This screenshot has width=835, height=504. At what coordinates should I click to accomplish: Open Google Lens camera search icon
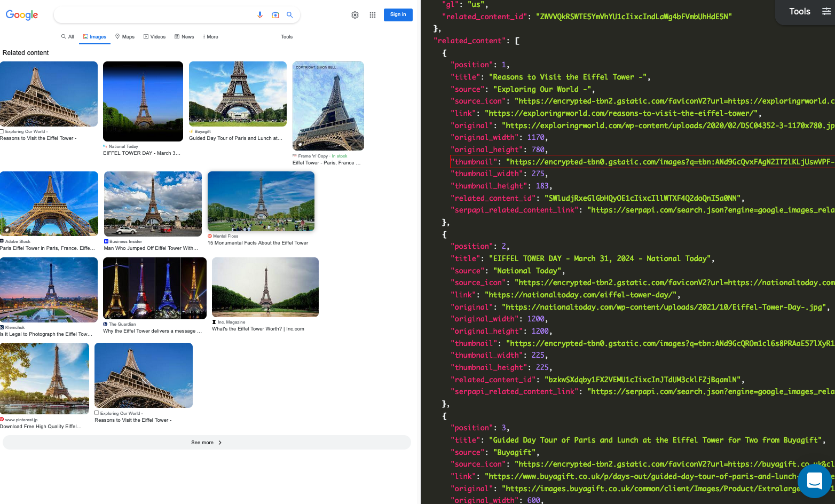[x=275, y=15]
